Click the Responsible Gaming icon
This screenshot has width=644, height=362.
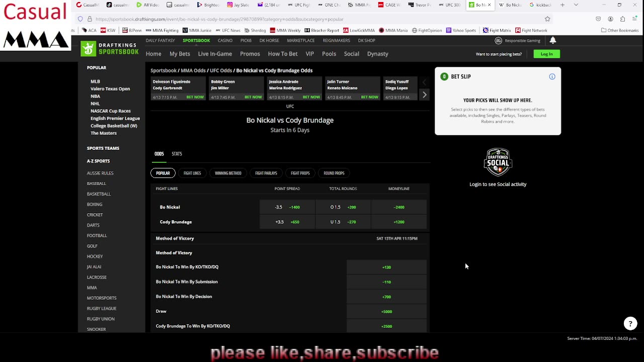498,40
